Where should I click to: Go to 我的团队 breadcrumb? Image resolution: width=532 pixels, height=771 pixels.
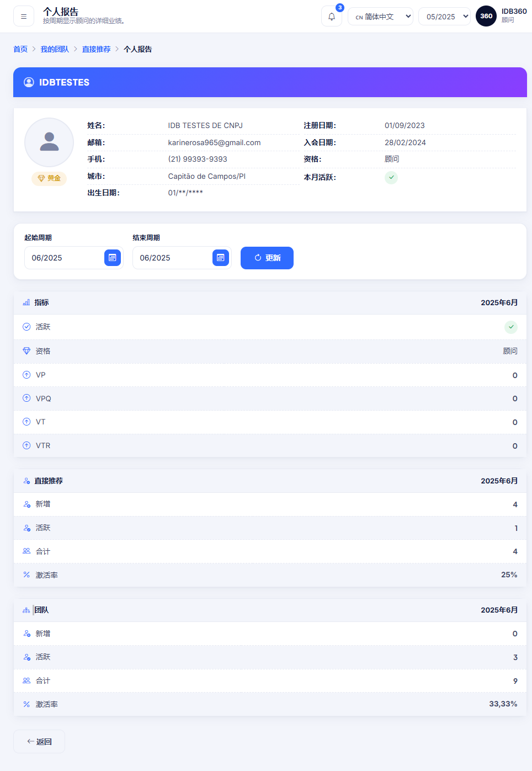tap(55, 49)
